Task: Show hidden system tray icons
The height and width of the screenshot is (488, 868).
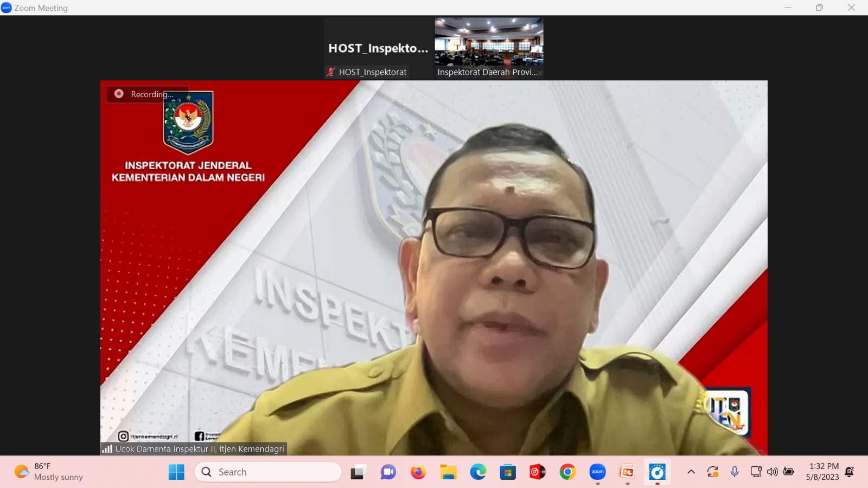Action: click(691, 472)
